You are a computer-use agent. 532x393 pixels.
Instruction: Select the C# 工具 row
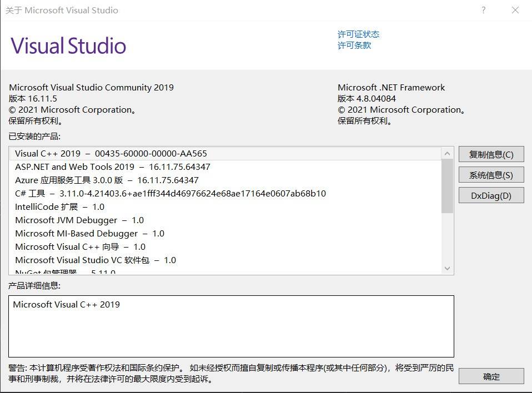[x=225, y=193]
